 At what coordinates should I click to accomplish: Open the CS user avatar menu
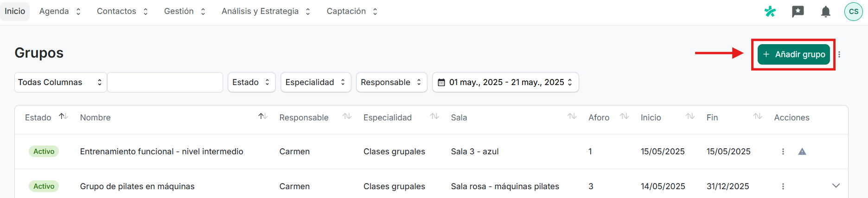pos(854,12)
